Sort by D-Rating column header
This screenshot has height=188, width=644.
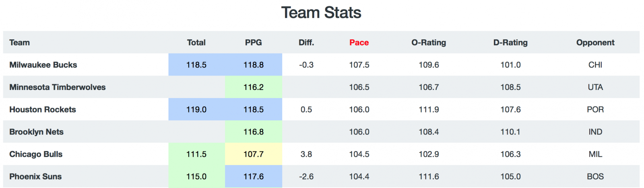[510, 43]
